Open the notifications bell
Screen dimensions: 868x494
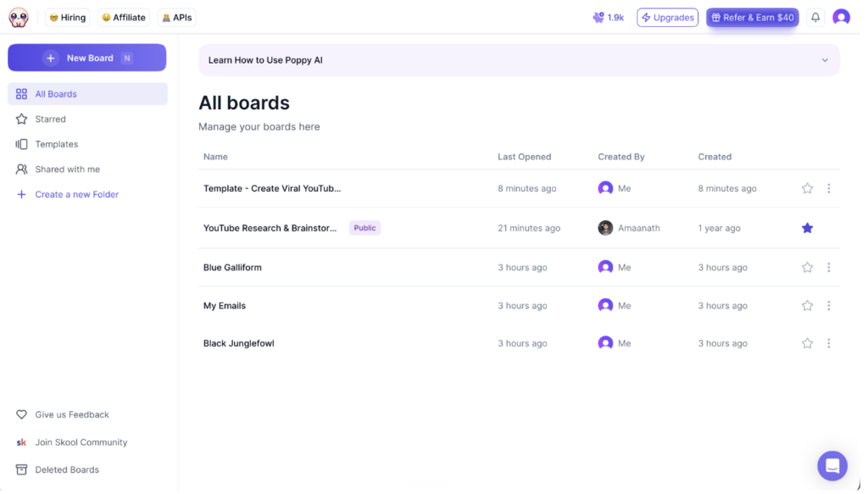(x=815, y=18)
